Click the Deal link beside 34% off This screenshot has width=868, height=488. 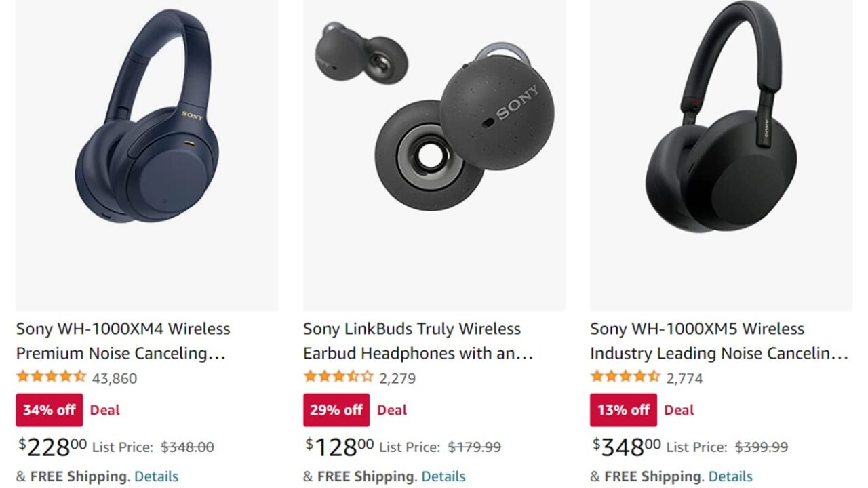104,409
